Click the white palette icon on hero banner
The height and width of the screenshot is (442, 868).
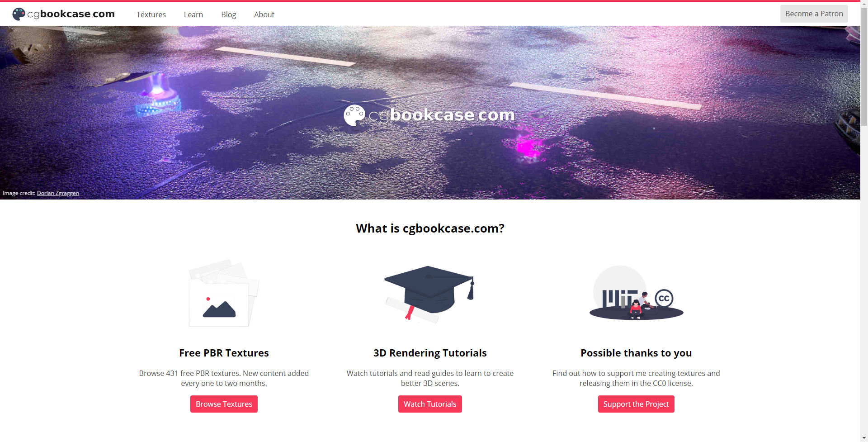coord(354,115)
